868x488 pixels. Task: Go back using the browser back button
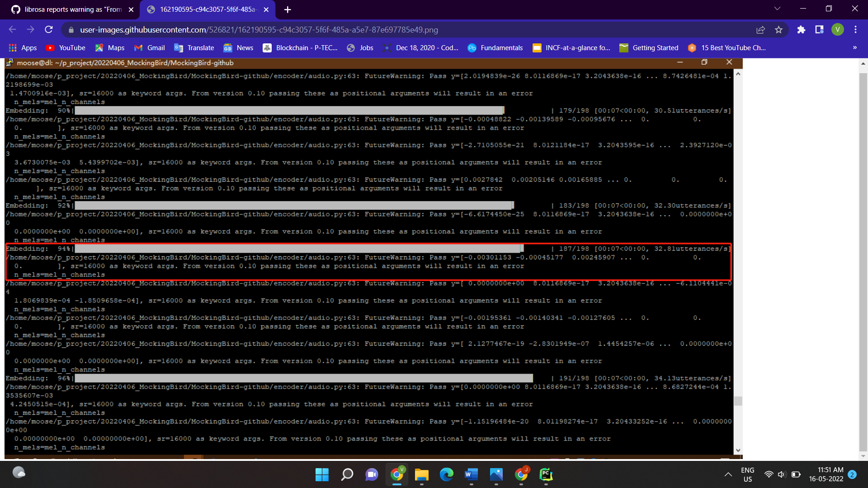coord(12,29)
